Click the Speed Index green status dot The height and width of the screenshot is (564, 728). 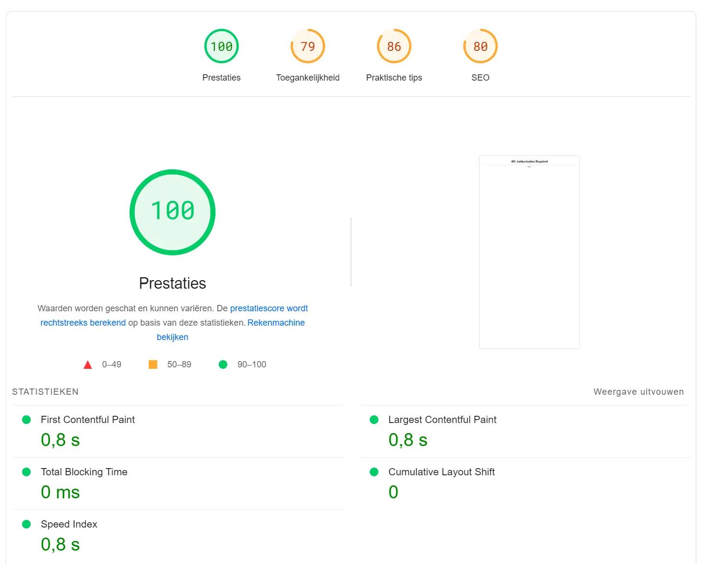tap(26, 524)
